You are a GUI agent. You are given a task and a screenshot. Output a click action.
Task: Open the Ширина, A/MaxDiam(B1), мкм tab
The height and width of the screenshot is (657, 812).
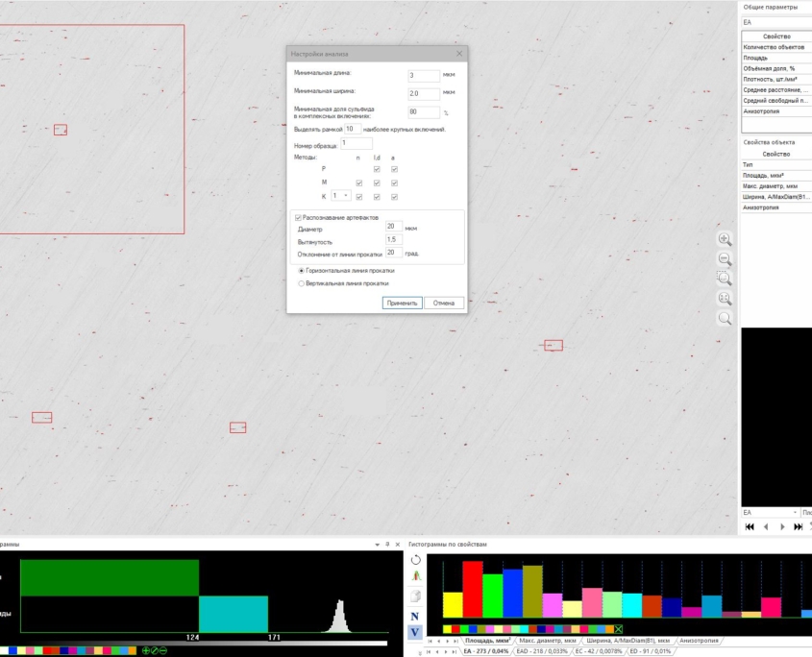point(627,641)
